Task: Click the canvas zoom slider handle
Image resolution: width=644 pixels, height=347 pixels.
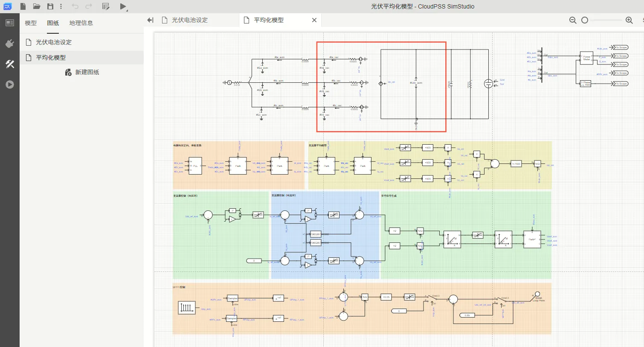Action: (585, 20)
